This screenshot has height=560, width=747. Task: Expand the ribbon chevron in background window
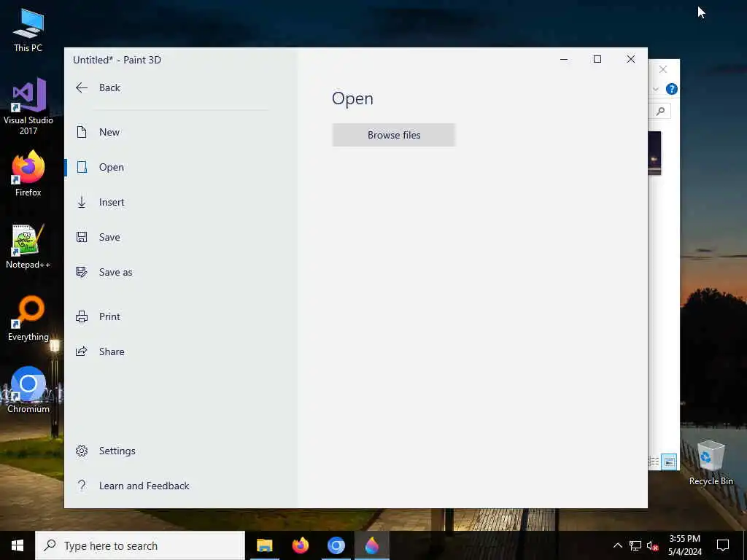656,89
